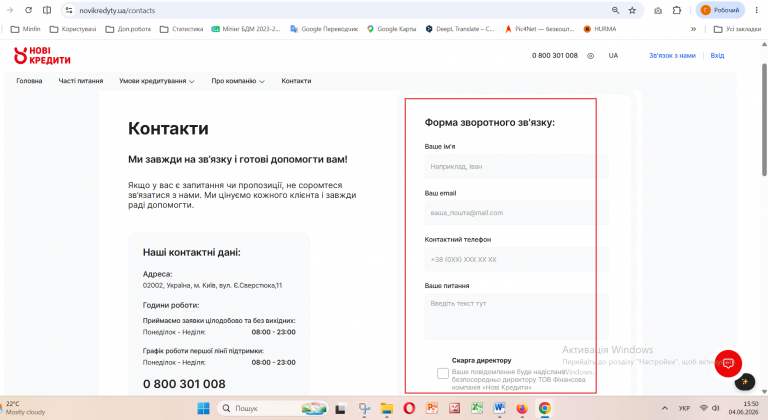The image size is (768, 420).
Task: Open Task View icon on taskbar
Action: (x=341, y=408)
